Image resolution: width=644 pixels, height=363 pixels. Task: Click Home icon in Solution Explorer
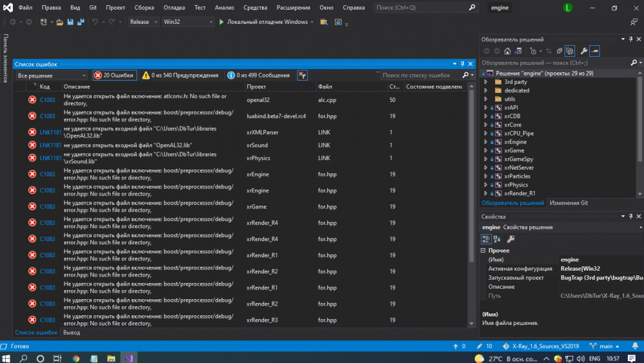click(x=507, y=51)
